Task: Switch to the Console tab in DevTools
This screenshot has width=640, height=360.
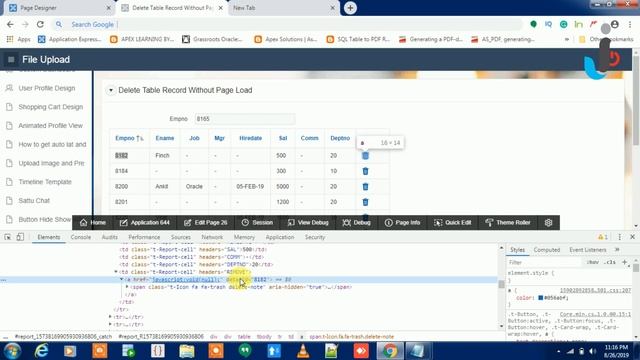Action: coord(81,237)
